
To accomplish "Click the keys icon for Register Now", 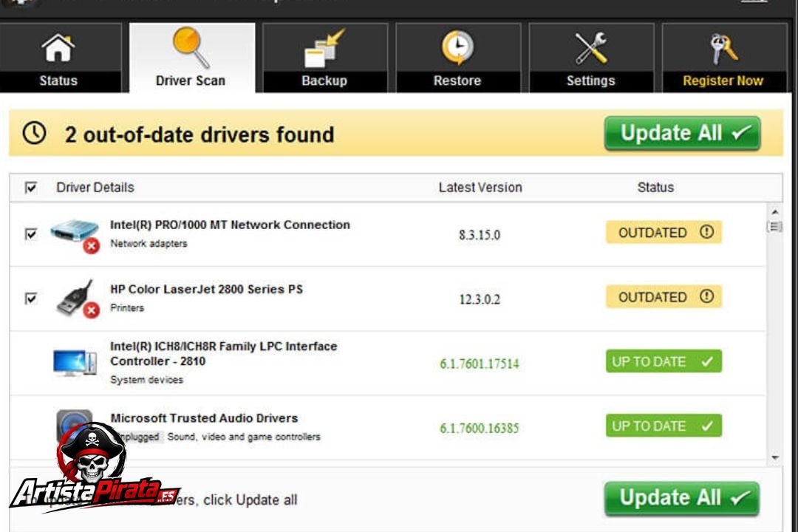I will pyautogui.click(x=723, y=48).
